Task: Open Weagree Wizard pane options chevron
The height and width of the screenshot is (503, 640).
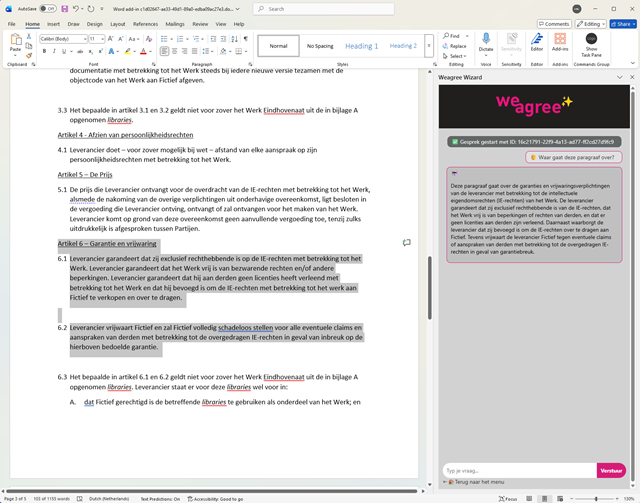Action: pyautogui.click(x=620, y=77)
